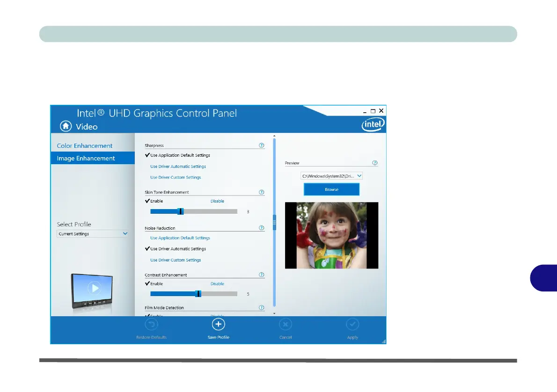This screenshot has height=392, width=557.
Task: Click the Save Profile plus icon
Action: 219,324
